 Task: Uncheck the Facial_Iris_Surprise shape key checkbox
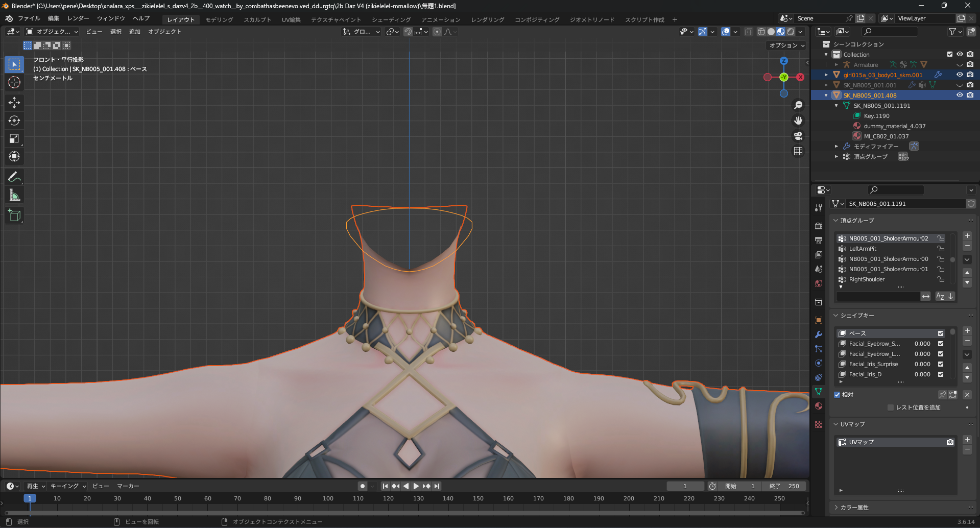coord(941,364)
